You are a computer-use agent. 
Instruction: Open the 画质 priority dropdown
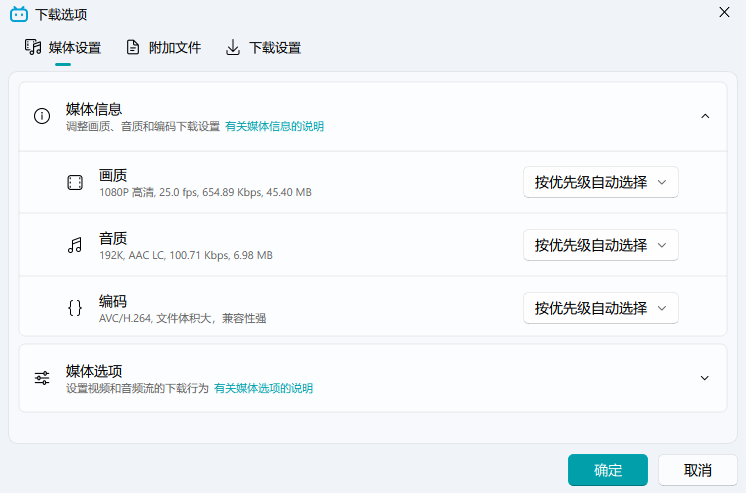point(600,182)
